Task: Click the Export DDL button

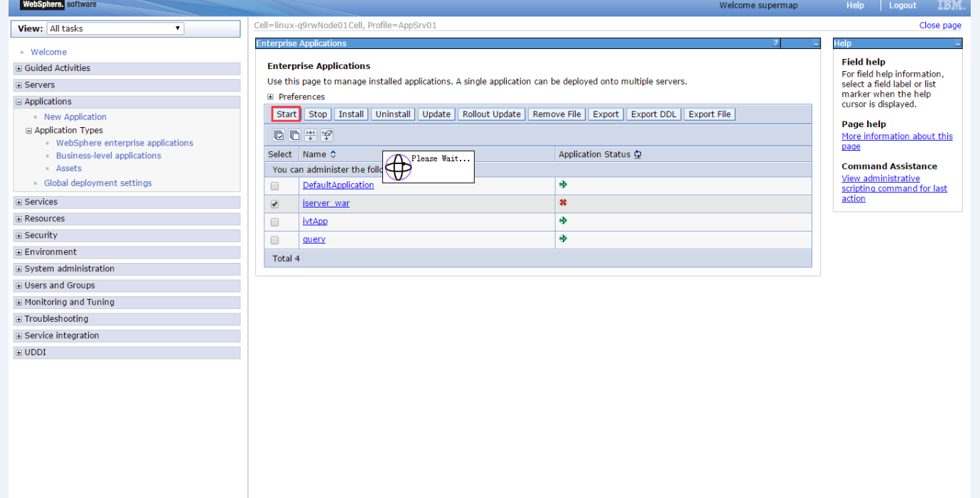Action: click(654, 114)
